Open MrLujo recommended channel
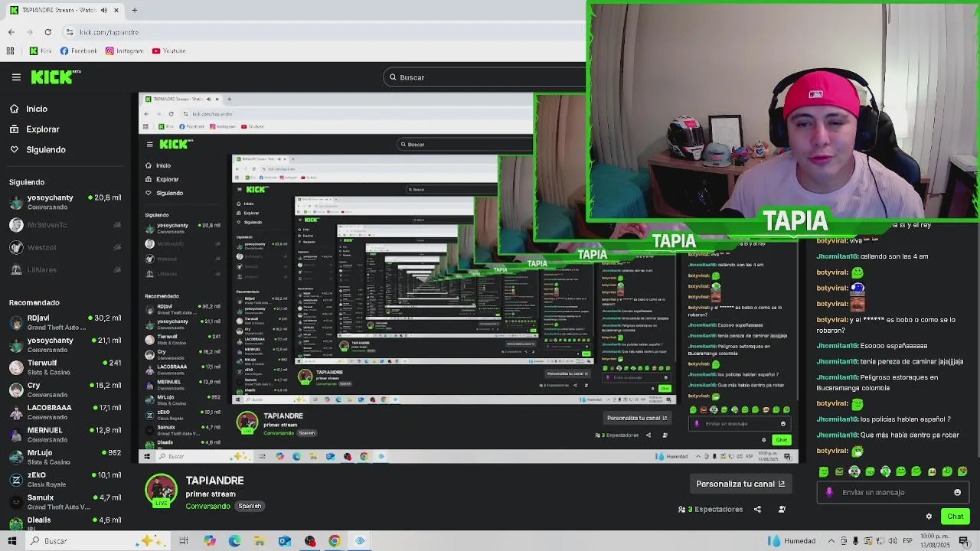The height and width of the screenshot is (551, 980). 65,457
